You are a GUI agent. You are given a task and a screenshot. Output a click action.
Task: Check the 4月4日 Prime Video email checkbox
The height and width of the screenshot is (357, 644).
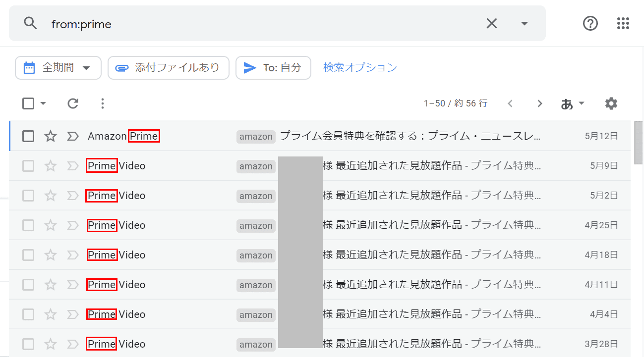(28, 314)
